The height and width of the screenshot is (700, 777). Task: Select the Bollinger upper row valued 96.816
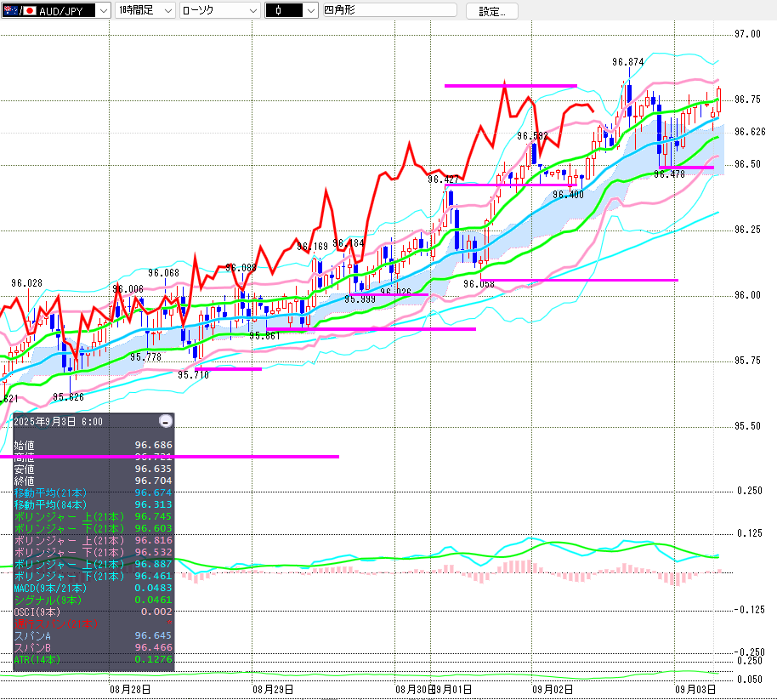point(94,540)
